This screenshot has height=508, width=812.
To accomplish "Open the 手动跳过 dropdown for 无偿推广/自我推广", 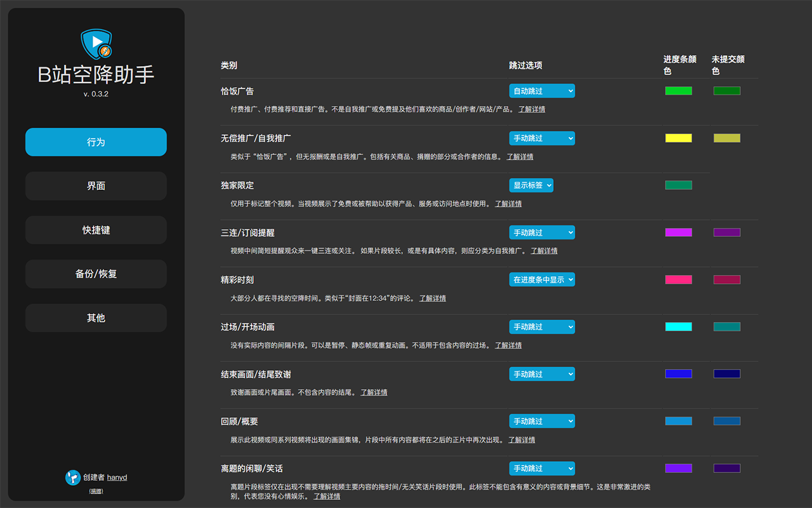I will click(542, 138).
